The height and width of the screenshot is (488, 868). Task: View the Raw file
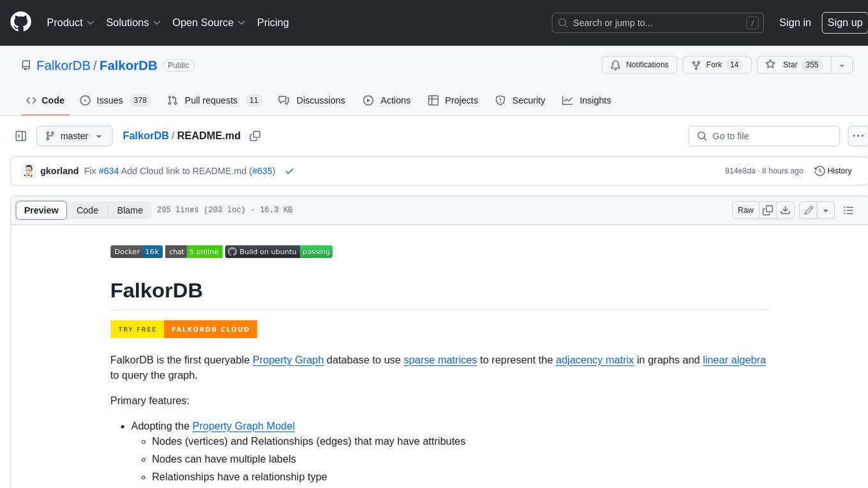pyautogui.click(x=745, y=210)
